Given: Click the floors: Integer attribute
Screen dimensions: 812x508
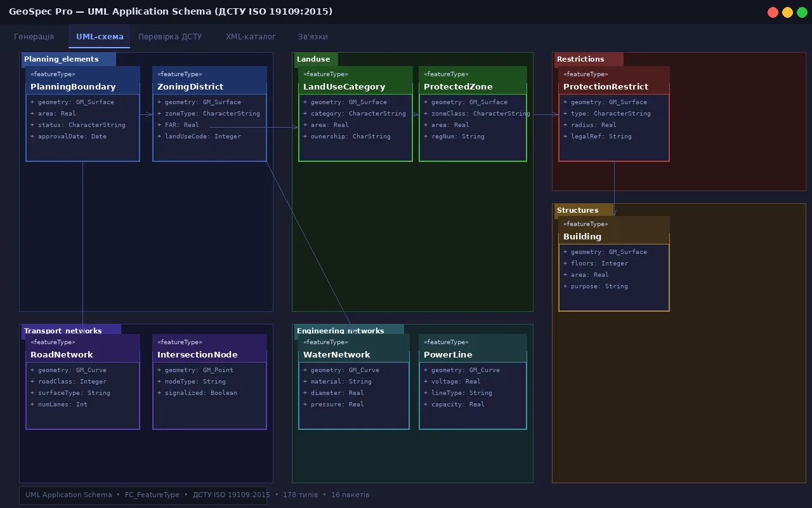Looking at the screenshot, I should click(596, 264).
